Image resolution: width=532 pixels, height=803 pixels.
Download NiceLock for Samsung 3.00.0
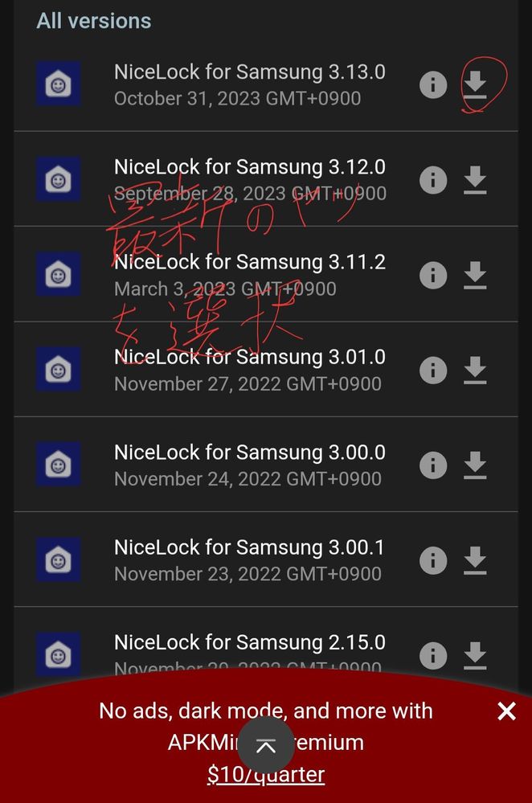point(475,465)
